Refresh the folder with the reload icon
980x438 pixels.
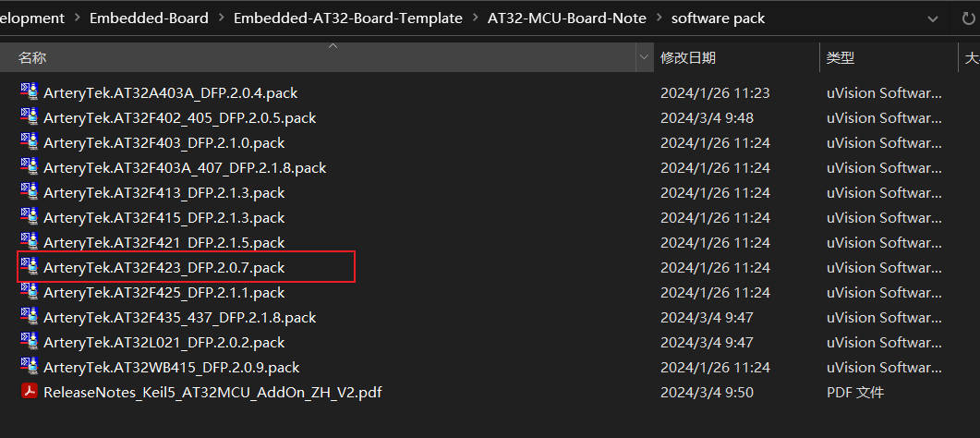click(x=968, y=18)
